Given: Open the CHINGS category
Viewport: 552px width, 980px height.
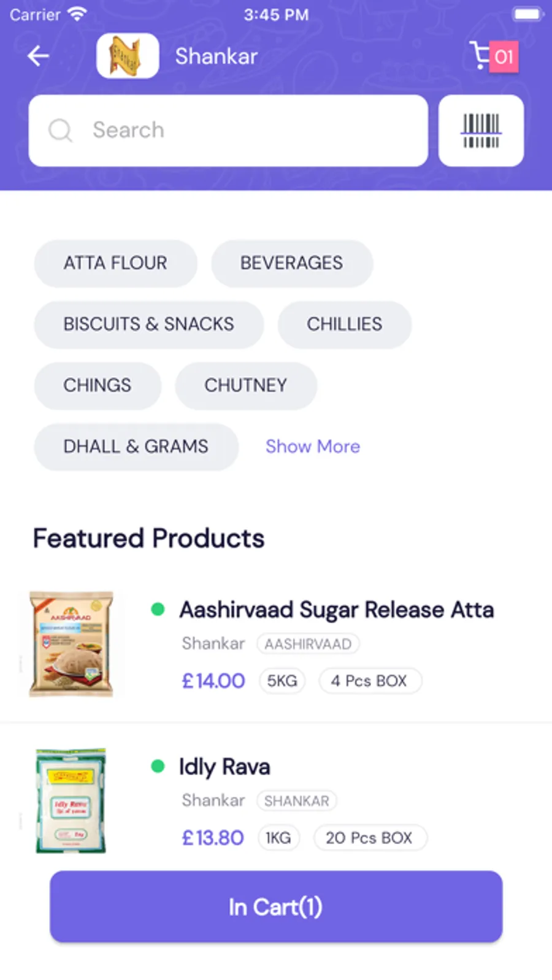Looking at the screenshot, I should (98, 385).
